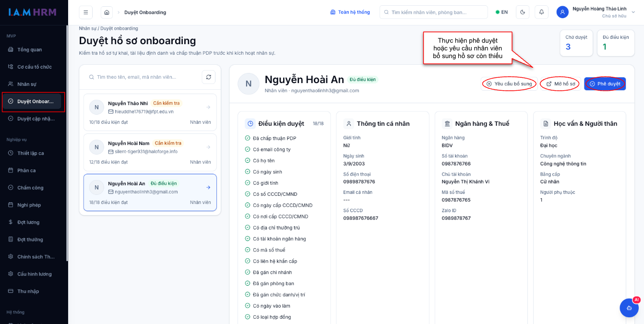Toggle the hamburger sidebar menu button
Screen dimensions: 644x324
point(85,12)
